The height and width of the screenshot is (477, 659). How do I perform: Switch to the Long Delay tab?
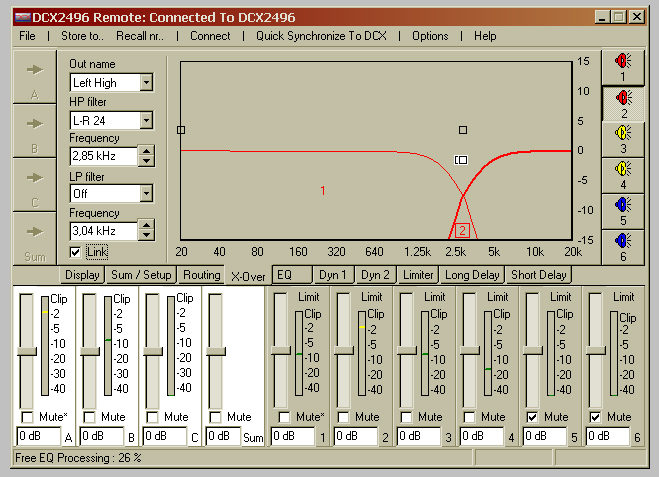point(472,275)
